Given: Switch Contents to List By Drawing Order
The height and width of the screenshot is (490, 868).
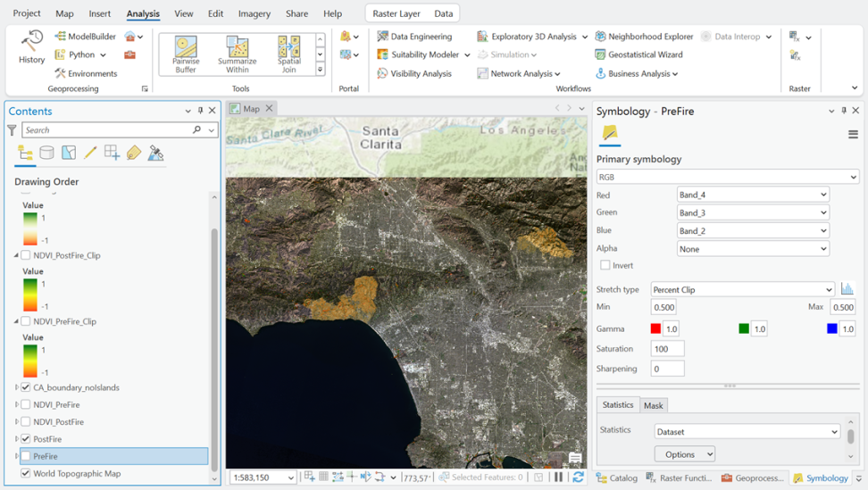Looking at the screenshot, I should 25,154.
